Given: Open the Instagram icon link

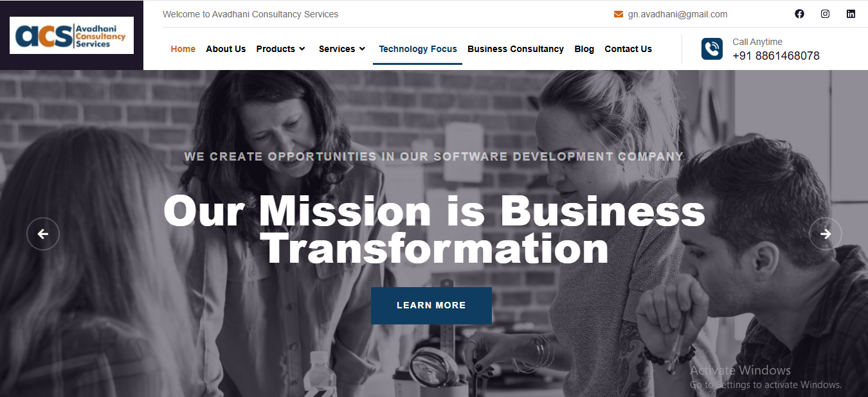Looking at the screenshot, I should point(825,14).
